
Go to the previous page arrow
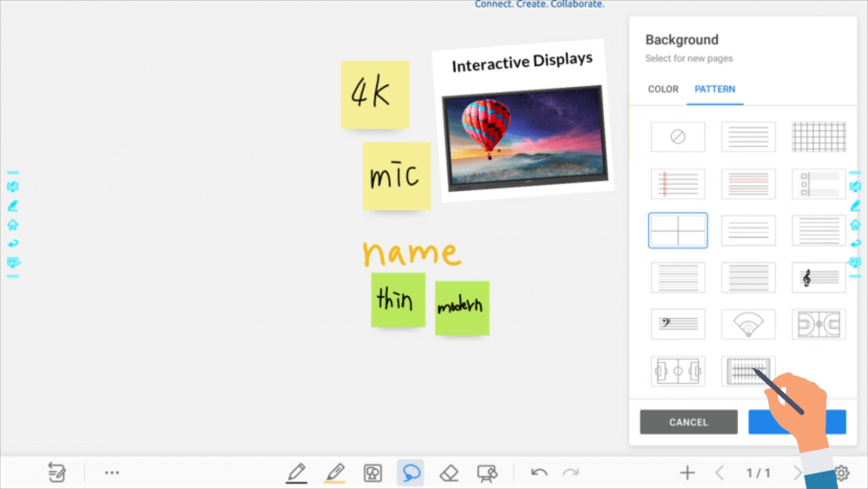coord(720,472)
